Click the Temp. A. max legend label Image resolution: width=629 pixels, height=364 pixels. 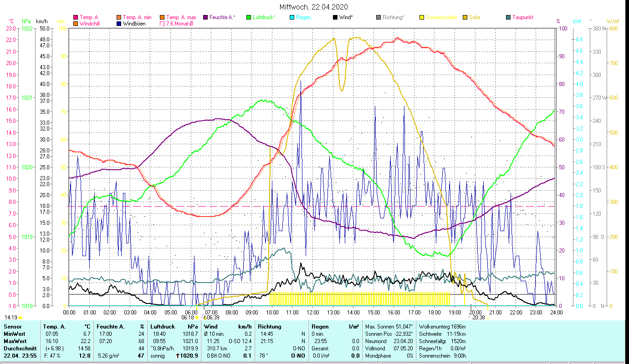point(181,18)
